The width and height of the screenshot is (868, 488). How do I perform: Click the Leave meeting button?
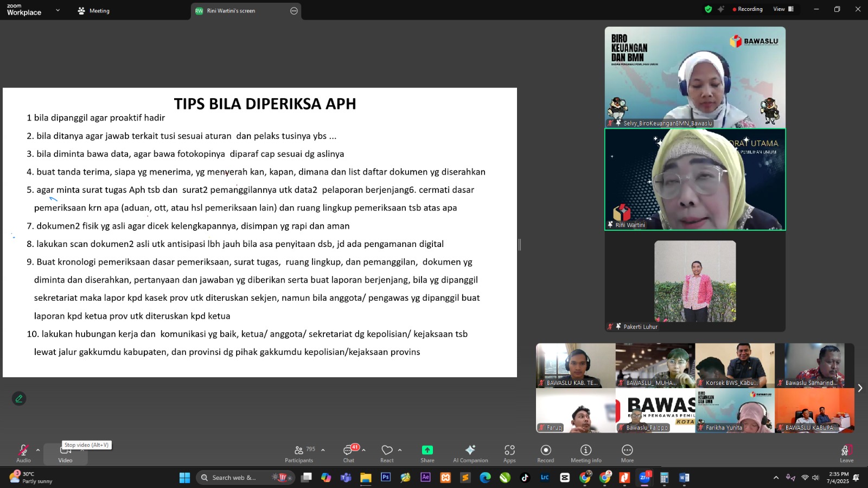(847, 454)
